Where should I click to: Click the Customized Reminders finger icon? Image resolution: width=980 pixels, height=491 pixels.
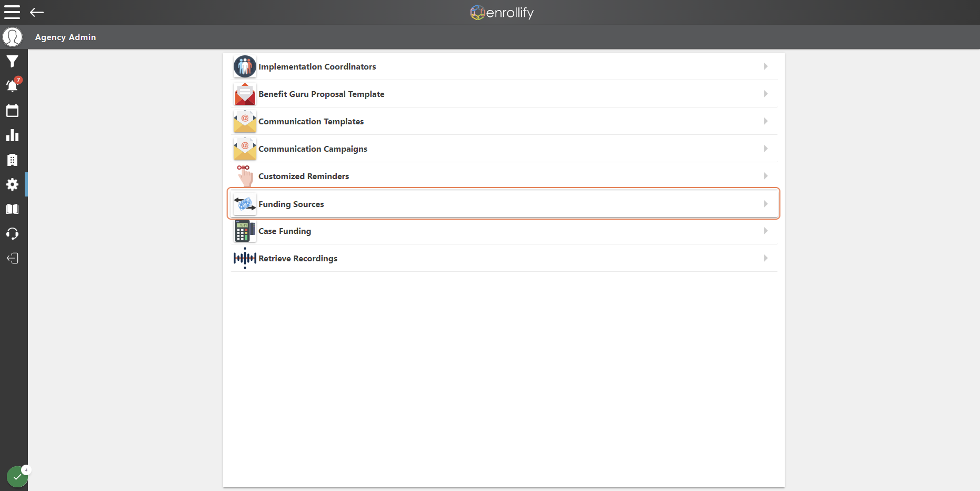pos(245,176)
